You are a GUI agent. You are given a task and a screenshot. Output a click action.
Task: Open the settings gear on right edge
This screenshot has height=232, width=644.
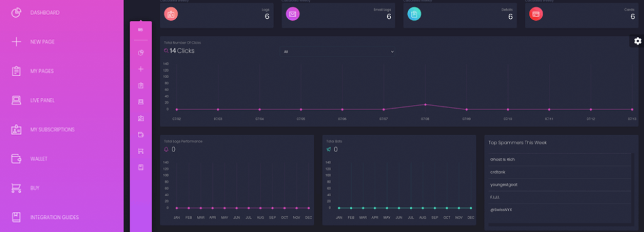(638, 41)
